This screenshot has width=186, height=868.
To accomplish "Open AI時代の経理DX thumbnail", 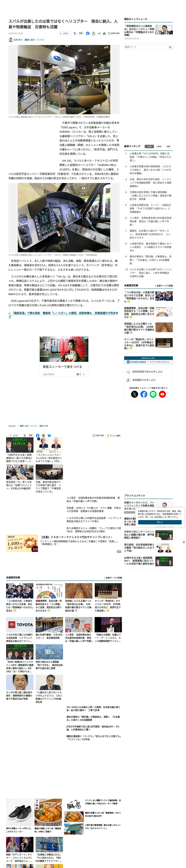I will click(20, 445).
